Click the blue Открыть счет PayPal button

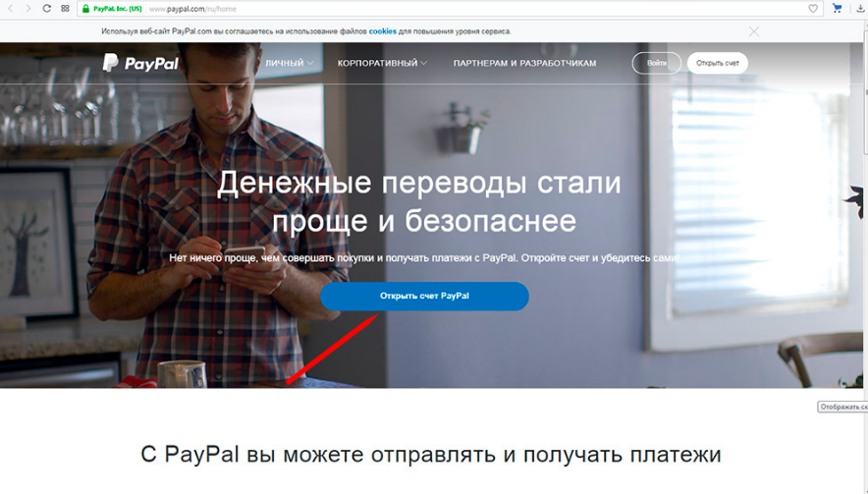tap(424, 296)
